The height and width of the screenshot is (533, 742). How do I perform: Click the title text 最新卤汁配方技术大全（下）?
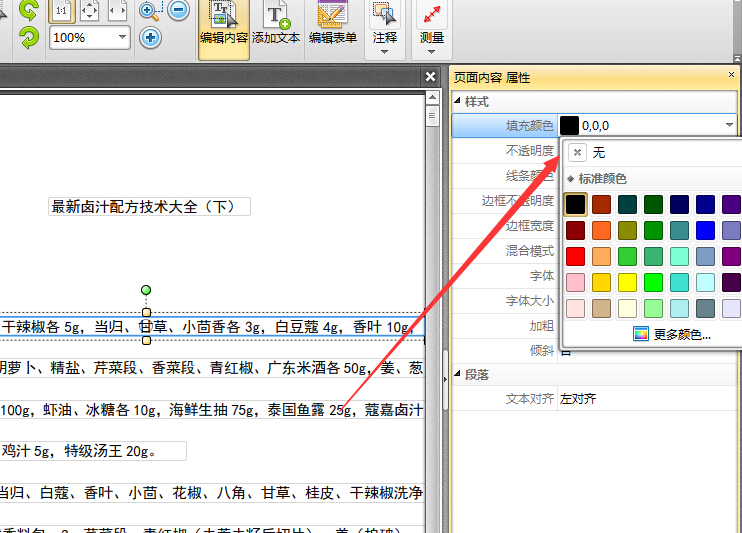point(143,207)
